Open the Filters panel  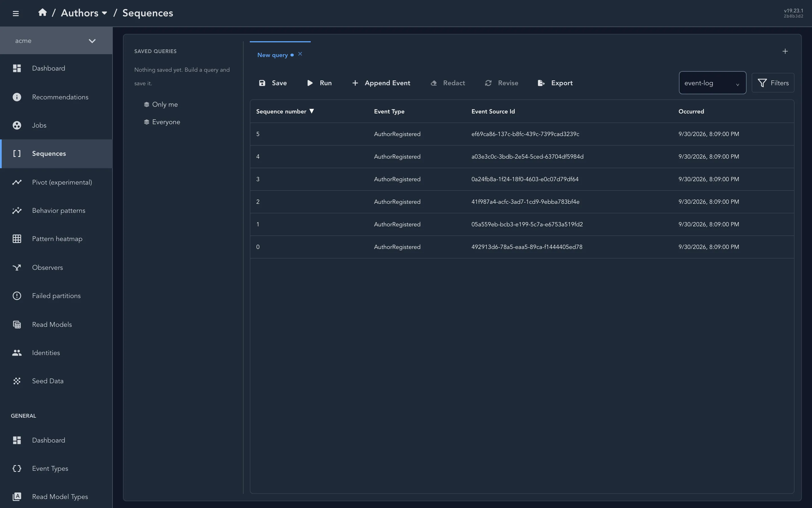coord(773,83)
